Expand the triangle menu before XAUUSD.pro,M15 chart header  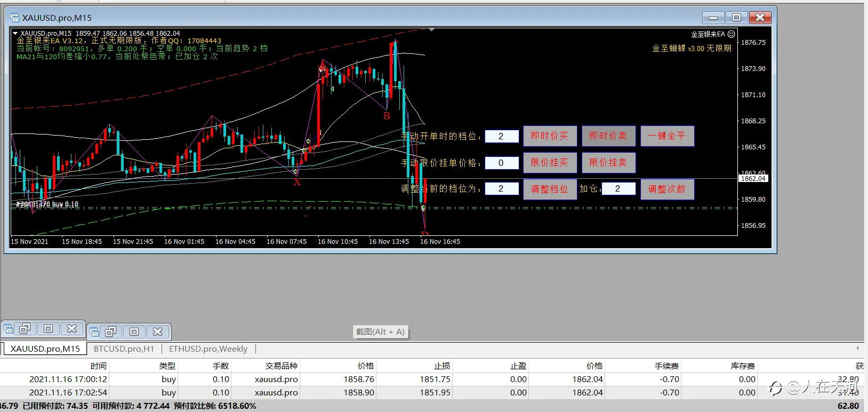15,33
